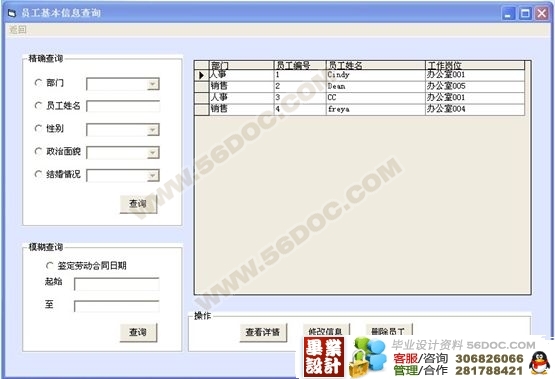Viewport: 555px width, 379px height.
Task: Select the row selector for CC
Action: (202, 98)
